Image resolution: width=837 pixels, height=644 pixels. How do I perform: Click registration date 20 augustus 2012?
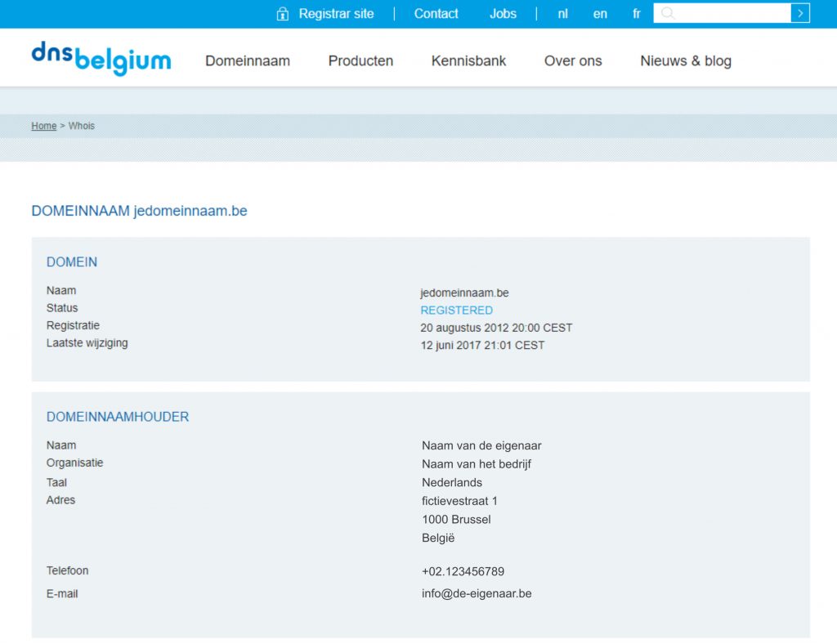click(x=496, y=328)
